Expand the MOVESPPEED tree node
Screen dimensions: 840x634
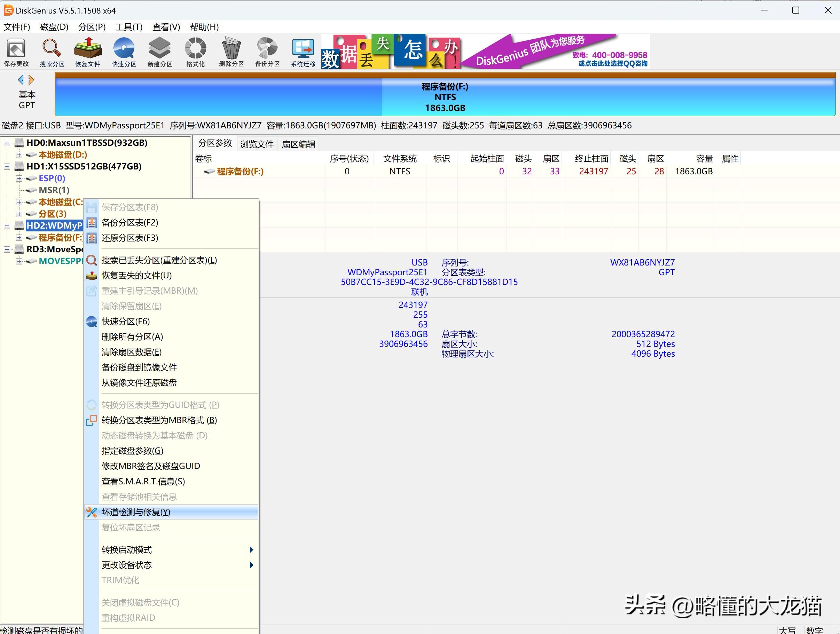tap(19, 261)
